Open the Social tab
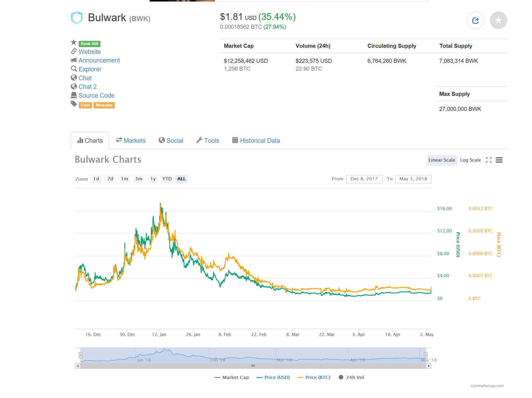Image resolution: width=532 pixels, height=398 pixels. (x=171, y=141)
